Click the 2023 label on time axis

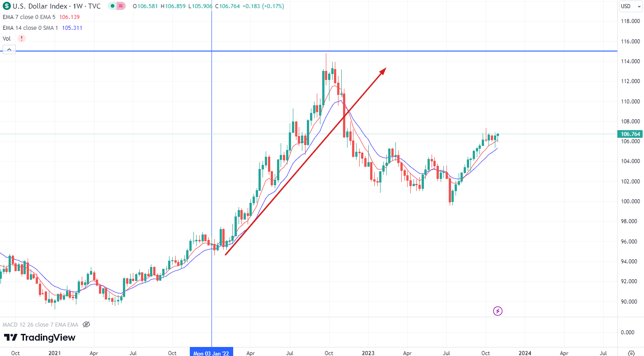click(x=368, y=353)
